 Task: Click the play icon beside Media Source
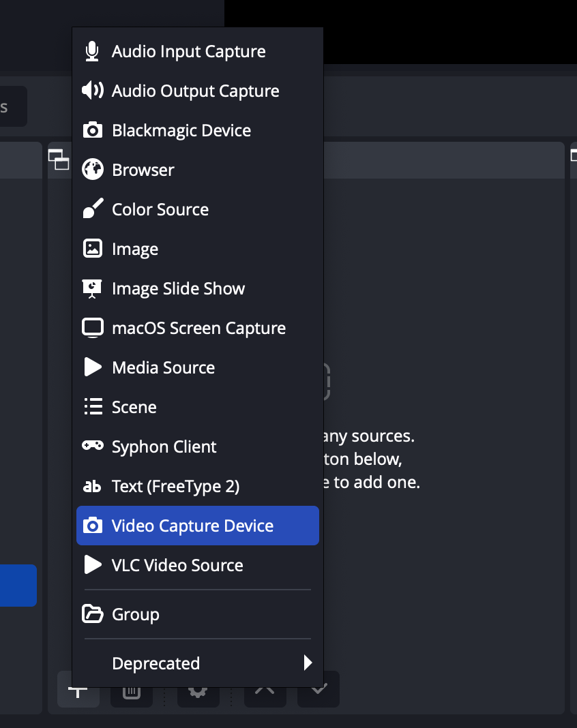(x=93, y=367)
